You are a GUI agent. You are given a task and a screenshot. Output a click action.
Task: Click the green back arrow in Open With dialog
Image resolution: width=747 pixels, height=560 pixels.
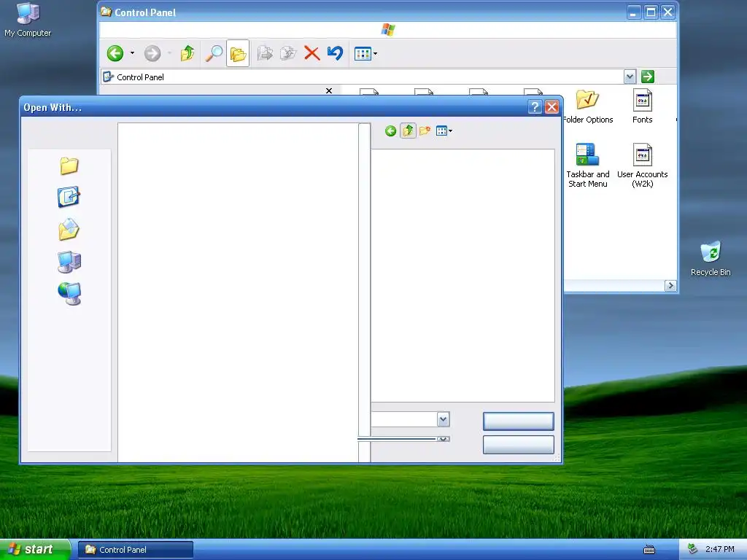(391, 131)
